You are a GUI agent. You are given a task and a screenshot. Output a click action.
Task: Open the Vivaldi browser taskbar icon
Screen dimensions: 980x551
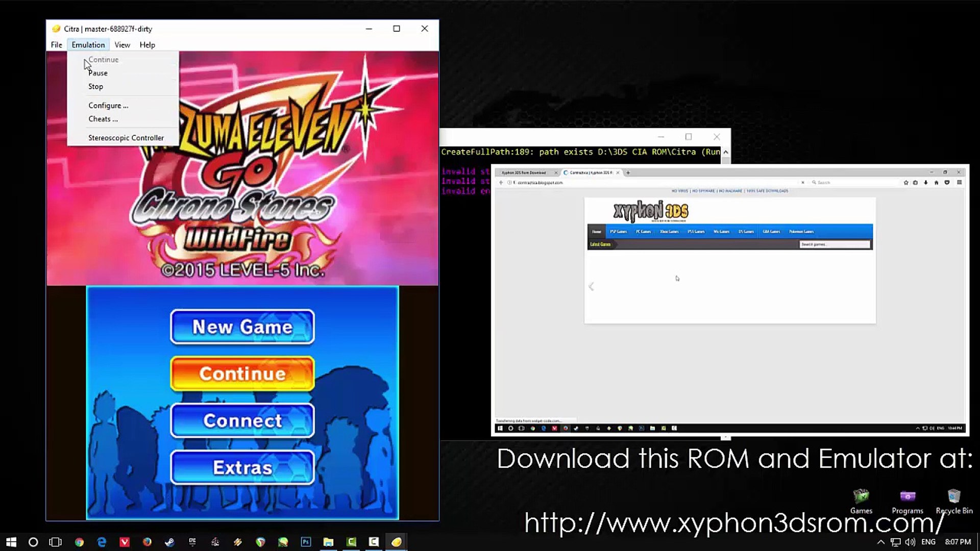tap(125, 542)
